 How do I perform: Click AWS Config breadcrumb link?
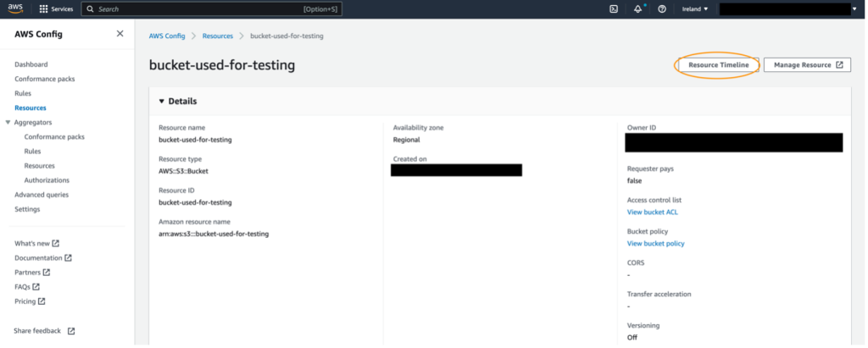167,36
